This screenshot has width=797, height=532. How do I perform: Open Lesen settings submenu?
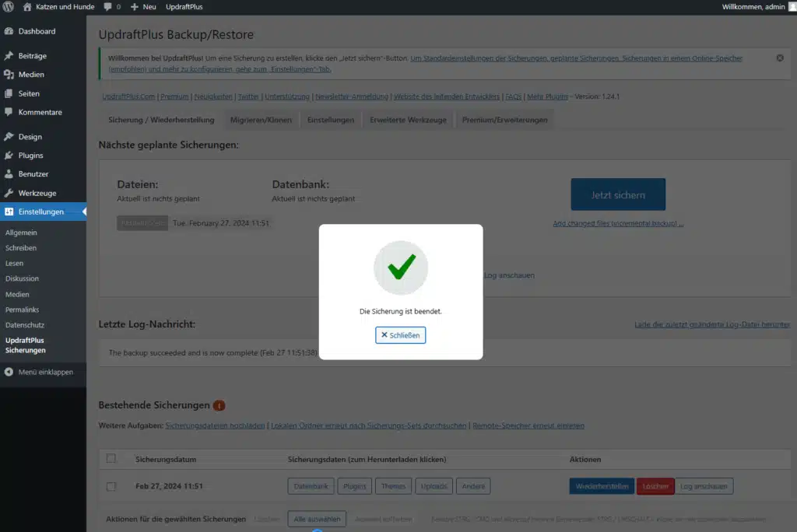coord(14,263)
